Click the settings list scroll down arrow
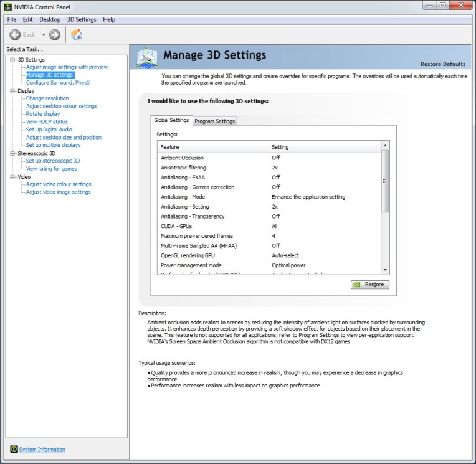Screen dimensions: 476x464 (x=384, y=270)
